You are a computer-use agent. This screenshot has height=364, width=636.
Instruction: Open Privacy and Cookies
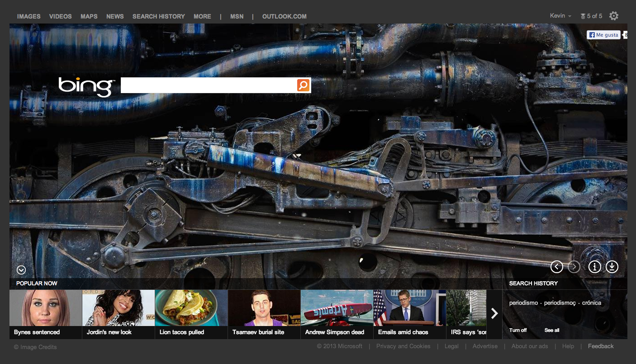403,346
